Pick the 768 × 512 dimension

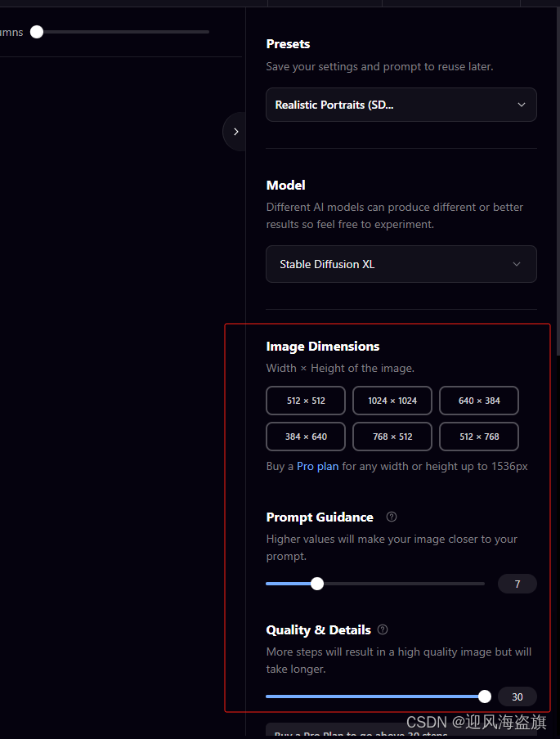pos(392,437)
